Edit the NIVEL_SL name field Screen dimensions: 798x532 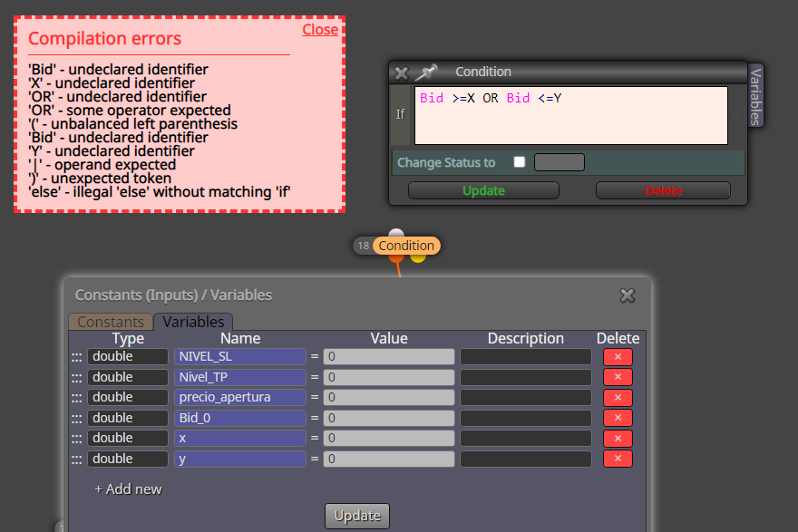click(240, 356)
